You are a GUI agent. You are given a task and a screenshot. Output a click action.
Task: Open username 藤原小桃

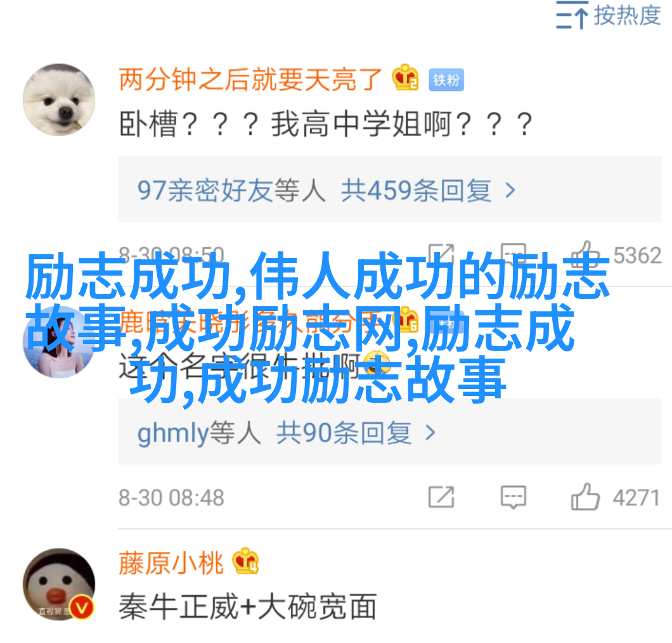coord(171,563)
